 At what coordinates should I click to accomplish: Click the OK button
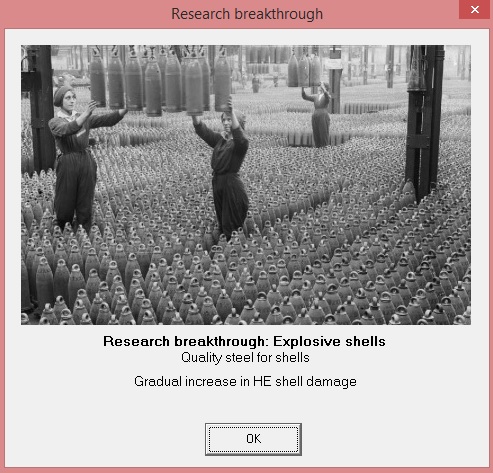(x=253, y=439)
